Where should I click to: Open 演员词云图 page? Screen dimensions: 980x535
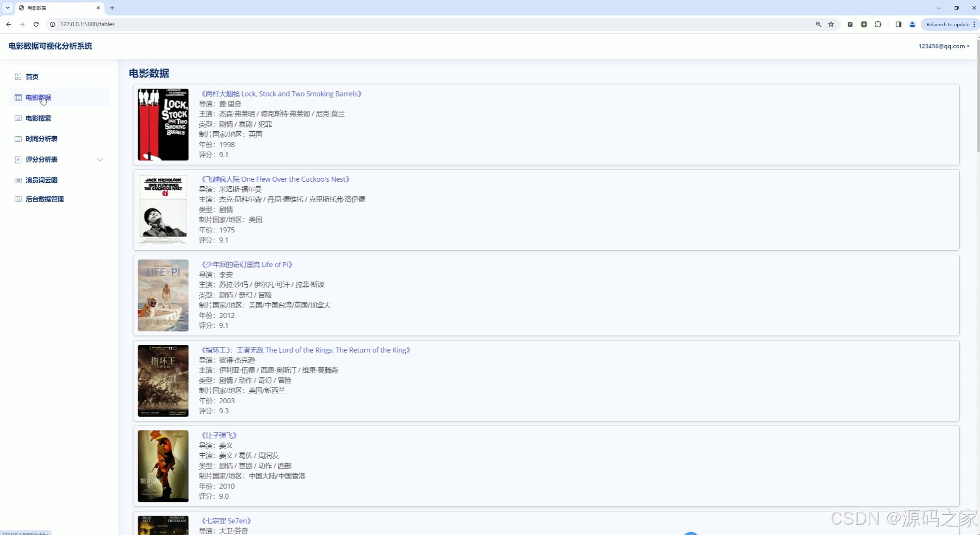[x=42, y=180]
